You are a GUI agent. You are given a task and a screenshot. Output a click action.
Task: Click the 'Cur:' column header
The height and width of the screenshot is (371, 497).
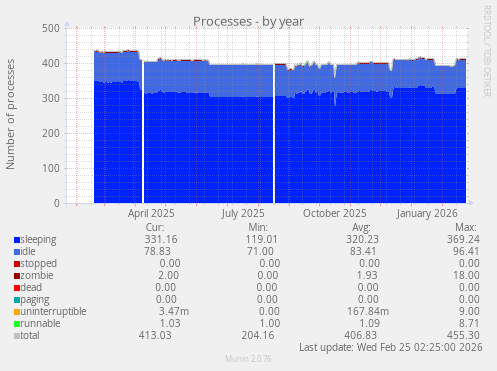click(x=155, y=227)
